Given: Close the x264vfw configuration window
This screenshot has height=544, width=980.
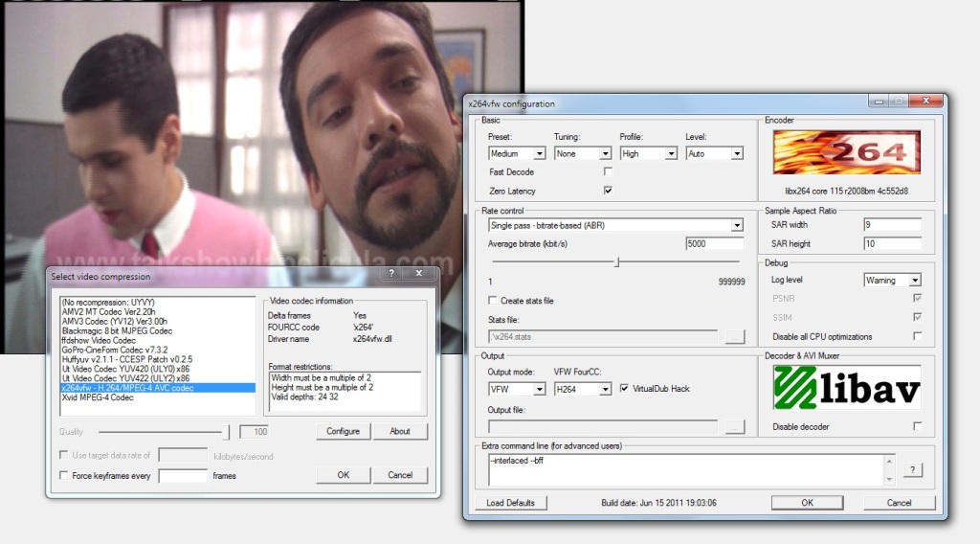Looking at the screenshot, I should [925, 101].
